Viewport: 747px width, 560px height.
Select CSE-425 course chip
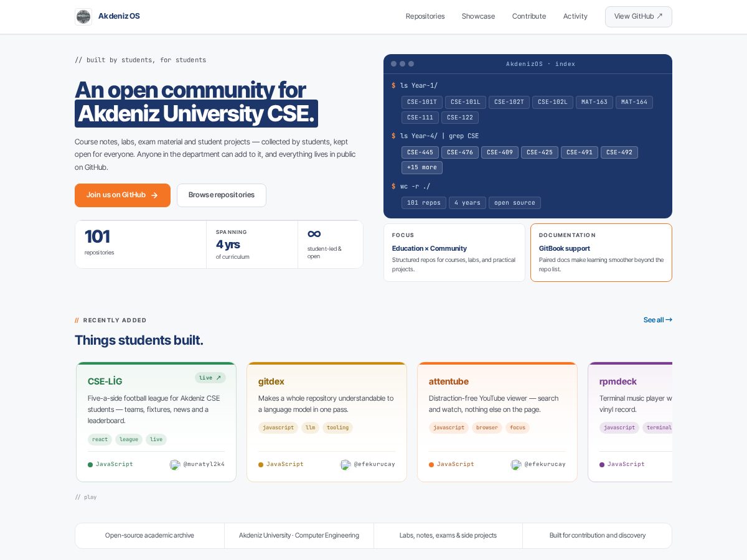[540, 152]
